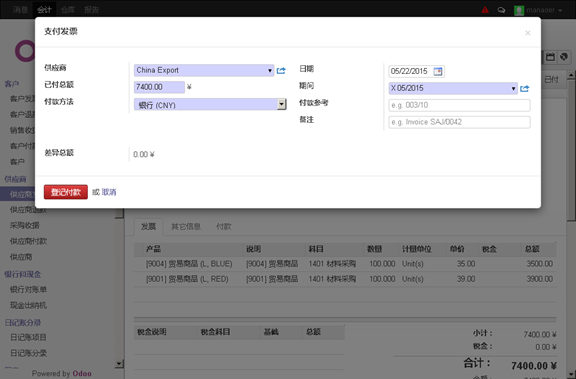Open 采购收据 in the sidebar
576x379 pixels.
tap(25, 225)
